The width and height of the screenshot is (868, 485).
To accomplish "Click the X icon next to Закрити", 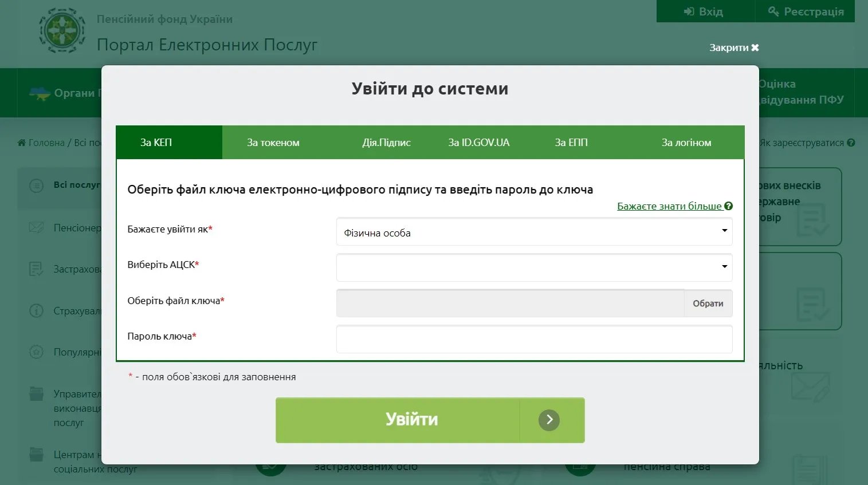I will point(755,48).
